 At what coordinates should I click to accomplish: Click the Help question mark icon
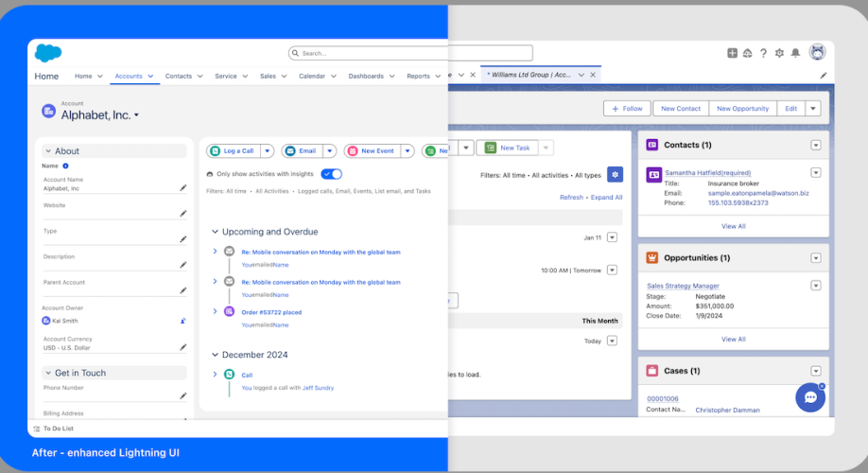763,53
